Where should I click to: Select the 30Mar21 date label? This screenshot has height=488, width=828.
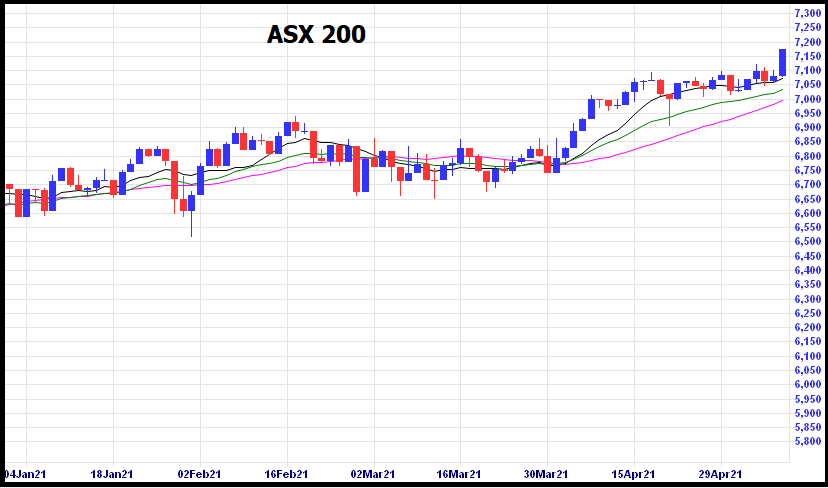pyautogui.click(x=546, y=473)
